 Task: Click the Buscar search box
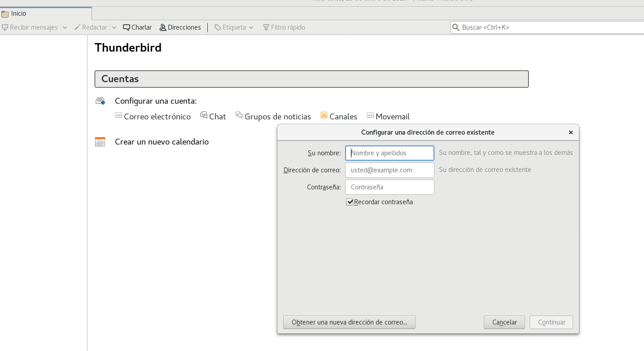coord(547,27)
